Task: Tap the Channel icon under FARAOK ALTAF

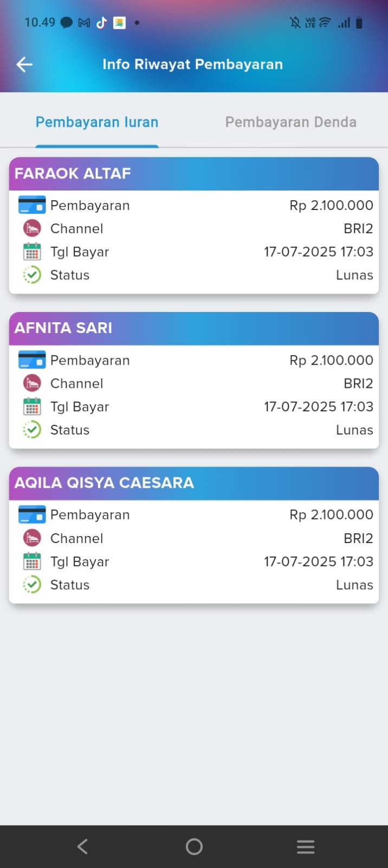Action: [x=32, y=228]
